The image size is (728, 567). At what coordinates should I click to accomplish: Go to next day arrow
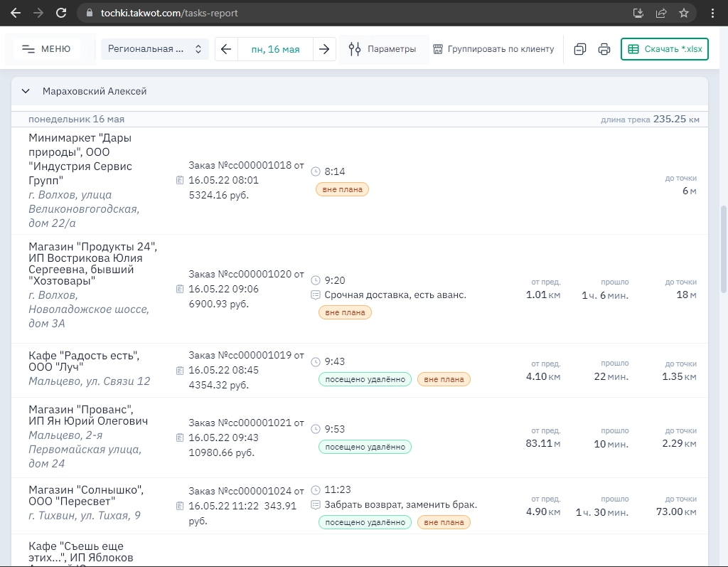tap(324, 49)
